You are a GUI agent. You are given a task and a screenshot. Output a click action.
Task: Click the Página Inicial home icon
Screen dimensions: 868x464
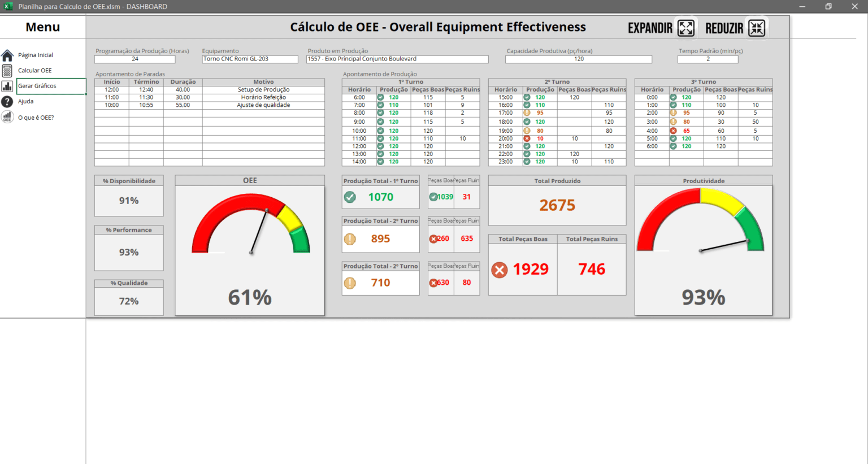pos(7,55)
